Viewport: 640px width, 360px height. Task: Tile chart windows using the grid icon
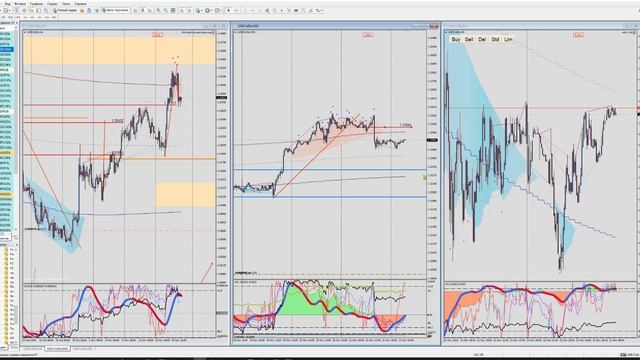[173, 10]
